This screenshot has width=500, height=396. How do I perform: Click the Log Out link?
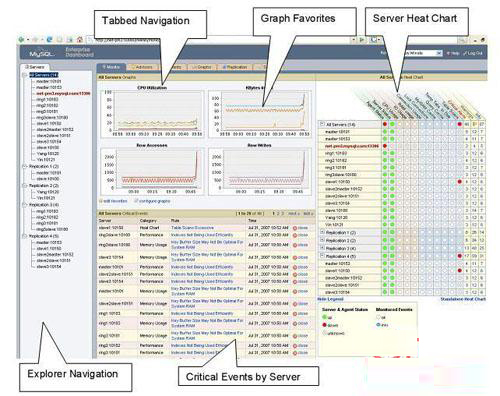coord(473,53)
